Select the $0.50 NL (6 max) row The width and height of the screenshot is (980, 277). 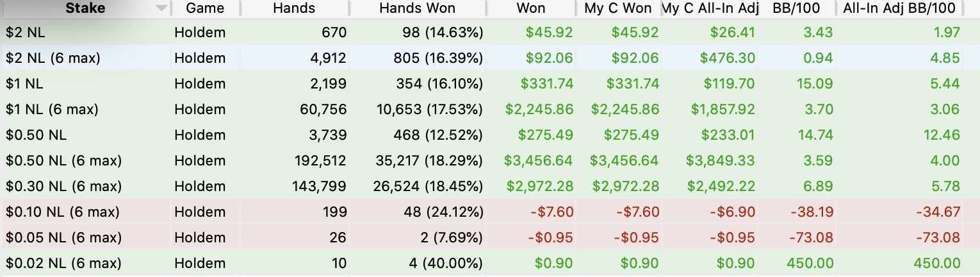[x=490, y=160]
